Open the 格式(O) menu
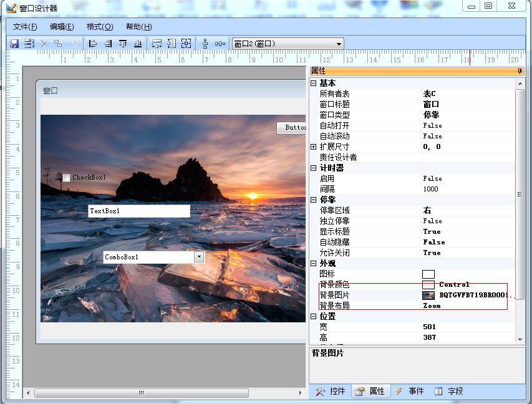532x404 pixels. [100, 27]
